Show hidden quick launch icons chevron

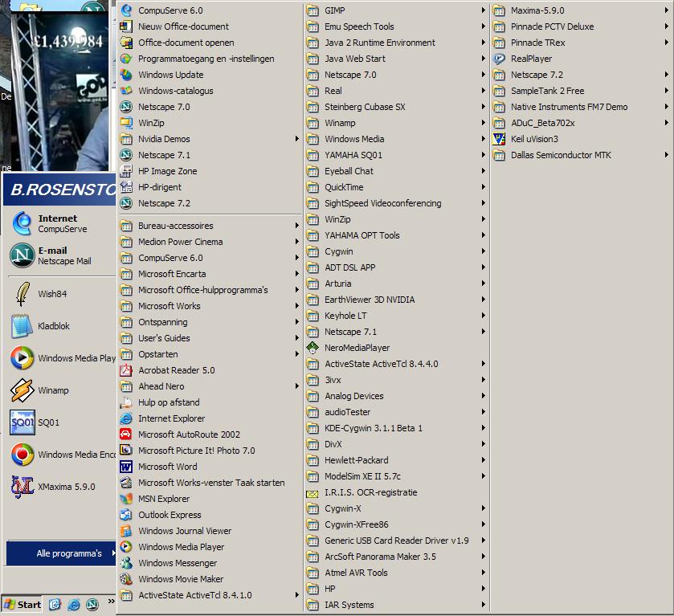(x=112, y=601)
